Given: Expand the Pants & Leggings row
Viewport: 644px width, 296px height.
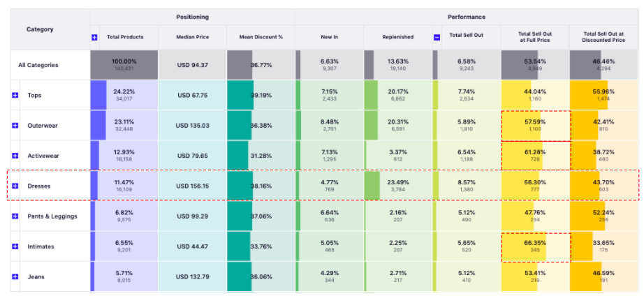Looking at the screenshot, I should [x=15, y=216].
